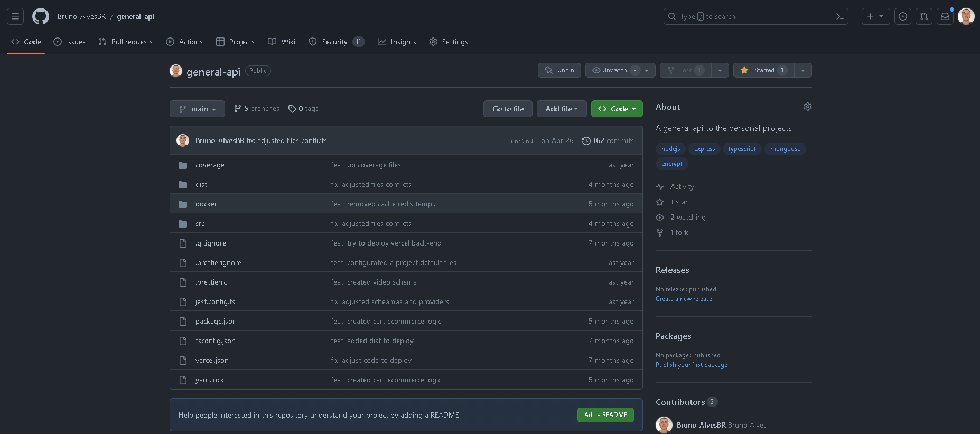The image size is (980, 434).
Task: Click Bruno-AlvesBR contributor avatar
Action: pos(664,425)
